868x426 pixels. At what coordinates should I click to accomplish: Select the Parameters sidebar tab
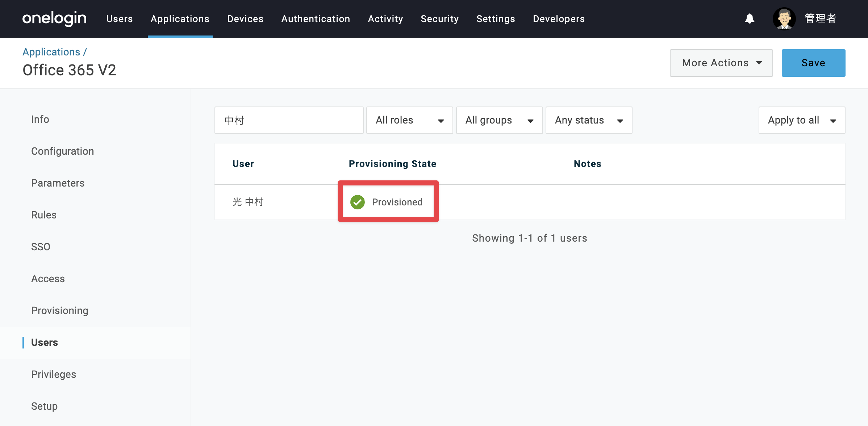pyautogui.click(x=58, y=183)
